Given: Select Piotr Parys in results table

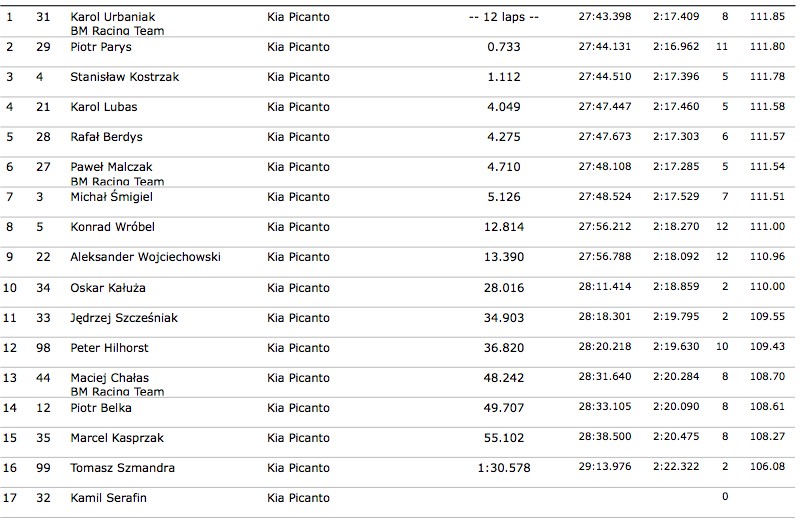Looking at the screenshot, I should (x=101, y=47).
